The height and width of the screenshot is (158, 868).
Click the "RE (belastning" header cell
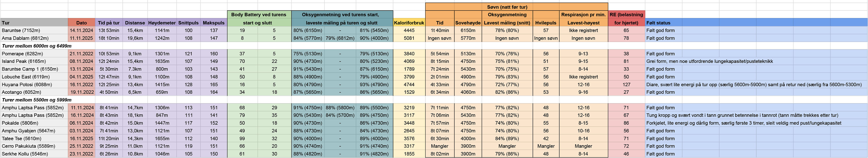[x=626, y=15]
